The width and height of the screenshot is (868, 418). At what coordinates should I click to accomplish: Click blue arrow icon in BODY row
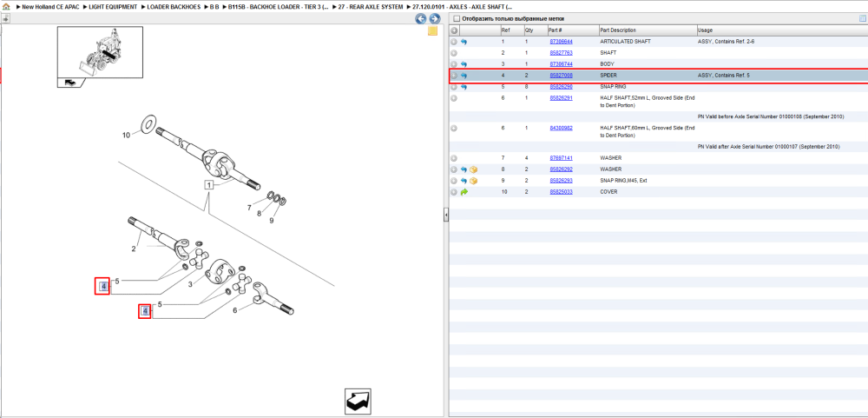coord(464,64)
